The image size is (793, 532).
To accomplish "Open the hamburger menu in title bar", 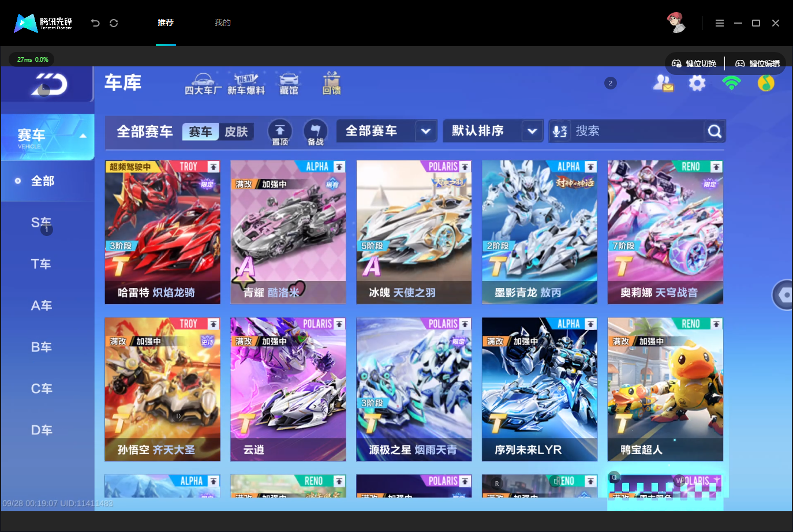I will (x=719, y=23).
